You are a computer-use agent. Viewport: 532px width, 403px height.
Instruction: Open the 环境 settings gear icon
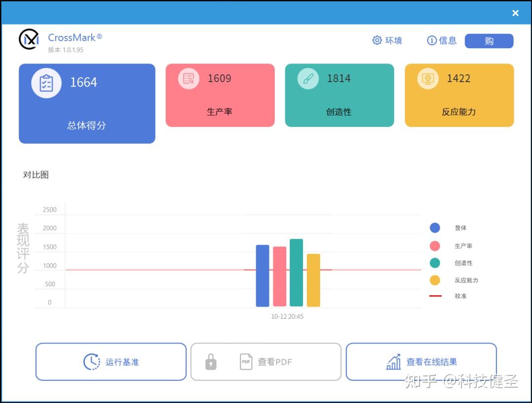tap(377, 40)
